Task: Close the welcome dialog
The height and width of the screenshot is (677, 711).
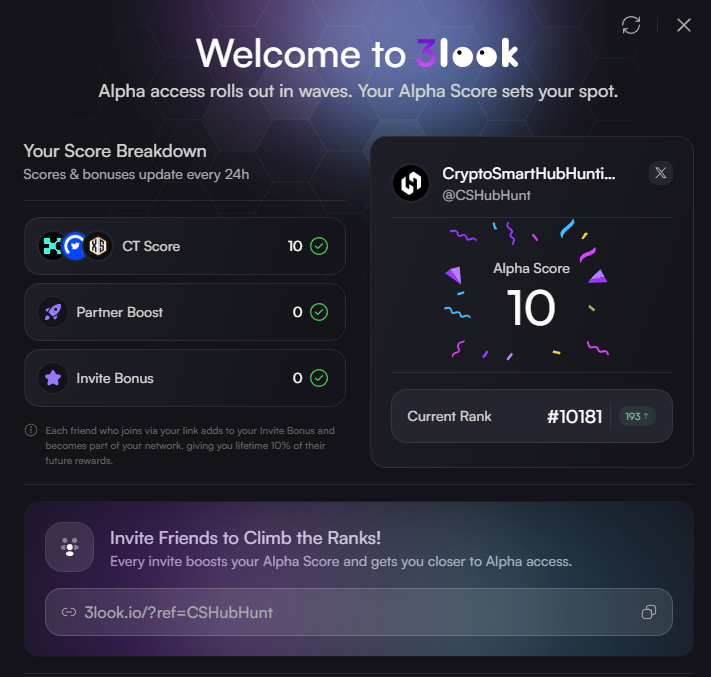Action: click(684, 25)
